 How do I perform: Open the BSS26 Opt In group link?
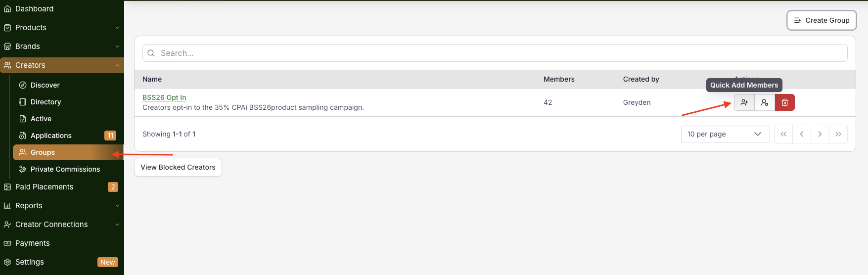tap(164, 97)
